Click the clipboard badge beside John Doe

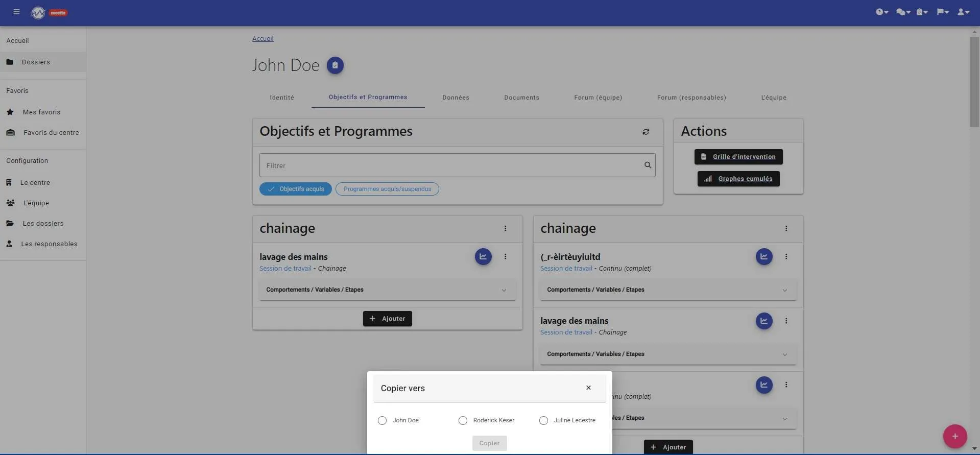[335, 65]
